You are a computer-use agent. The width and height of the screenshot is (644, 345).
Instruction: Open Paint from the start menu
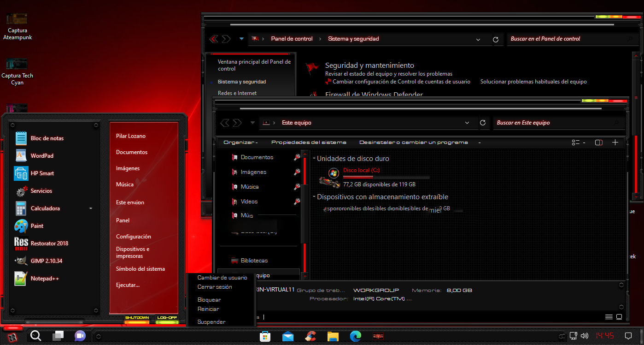point(36,226)
